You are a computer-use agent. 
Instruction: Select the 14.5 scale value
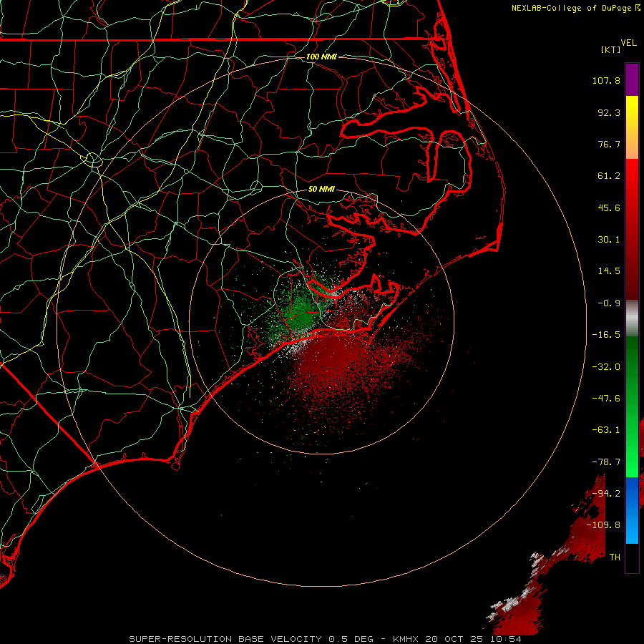coord(609,271)
